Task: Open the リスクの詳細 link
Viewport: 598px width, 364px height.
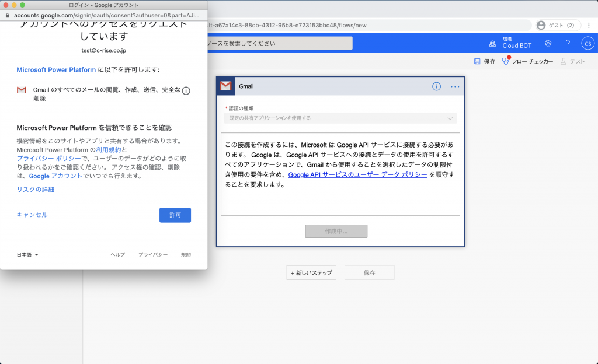Action: coord(35,190)
